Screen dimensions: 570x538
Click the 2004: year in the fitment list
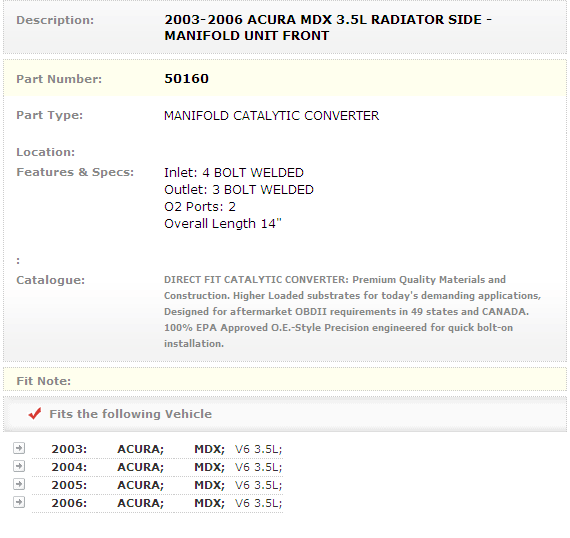69,467
